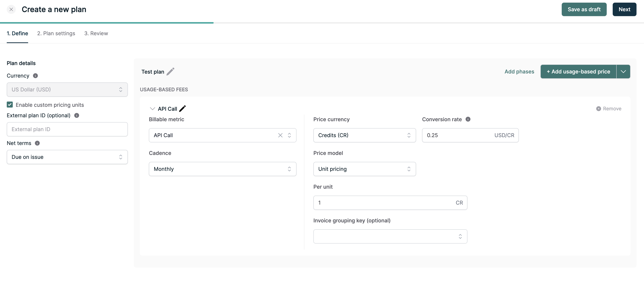Edit the API Call price name pencil

tap(183, 109)
